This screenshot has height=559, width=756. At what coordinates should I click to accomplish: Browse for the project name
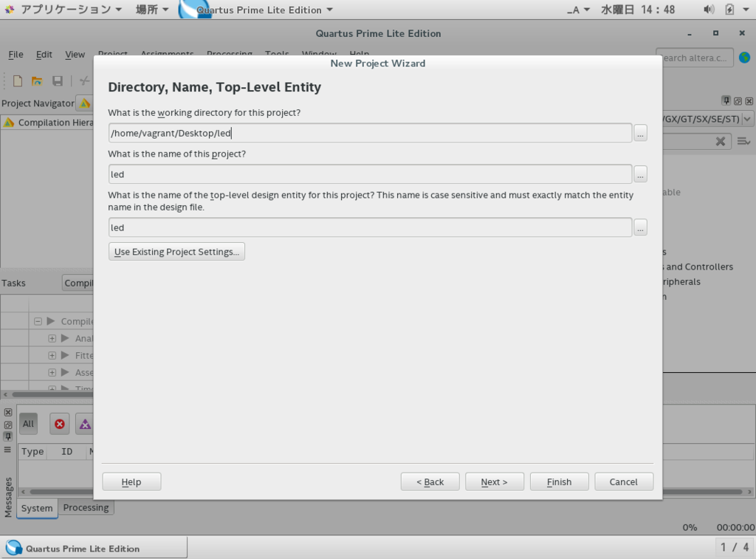click(640, 174)
